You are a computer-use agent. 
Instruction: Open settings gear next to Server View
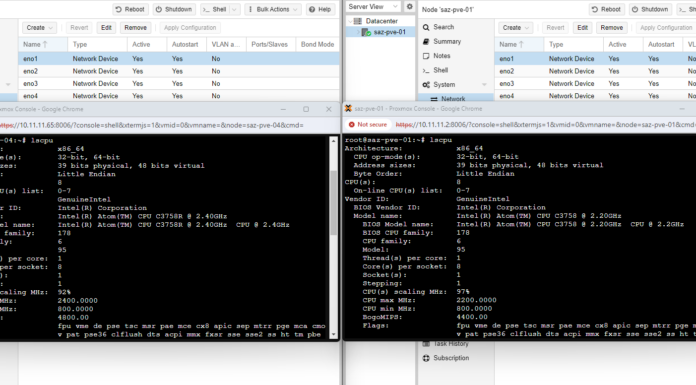(x=409, y=7)
